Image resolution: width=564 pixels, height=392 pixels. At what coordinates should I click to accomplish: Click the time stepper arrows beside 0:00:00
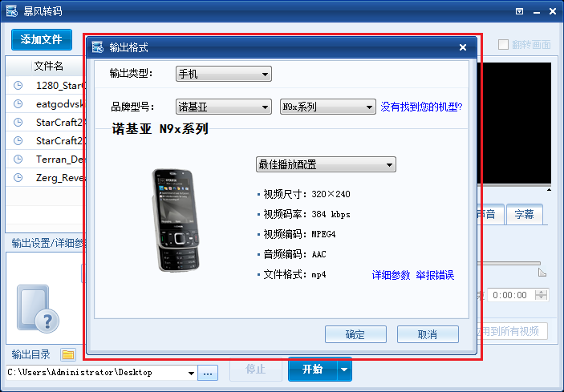coord(542,295)
